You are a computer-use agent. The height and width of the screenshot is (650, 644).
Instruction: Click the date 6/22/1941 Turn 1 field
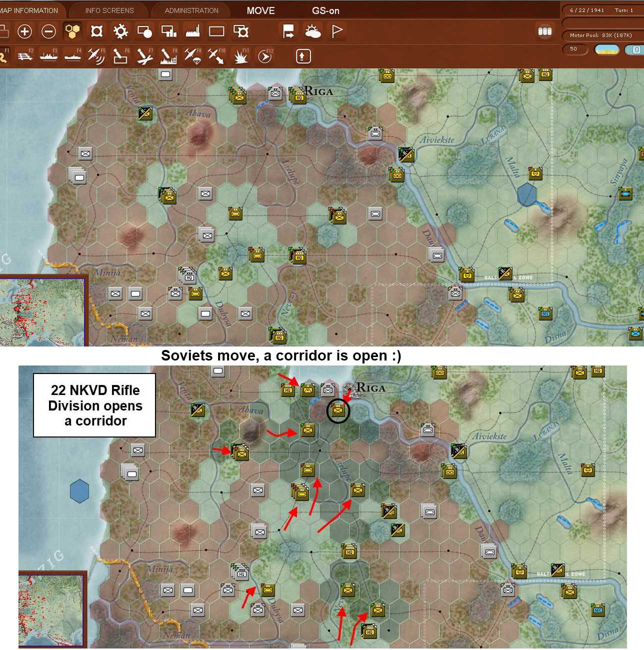602,10
